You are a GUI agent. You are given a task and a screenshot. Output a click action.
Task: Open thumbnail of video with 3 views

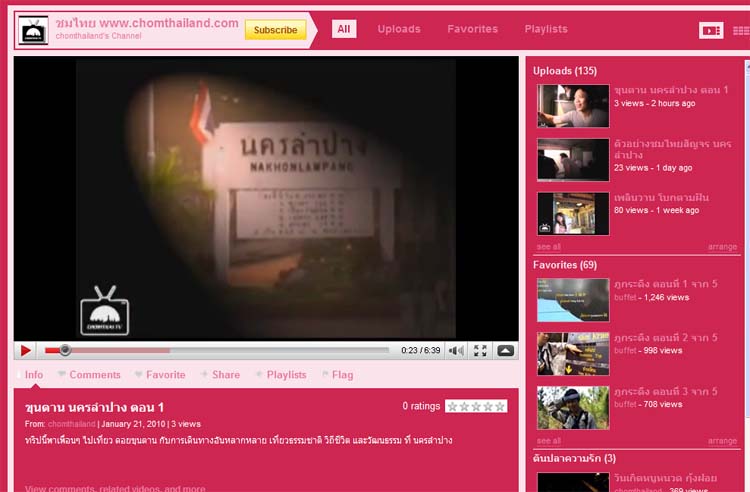(573, 106)
